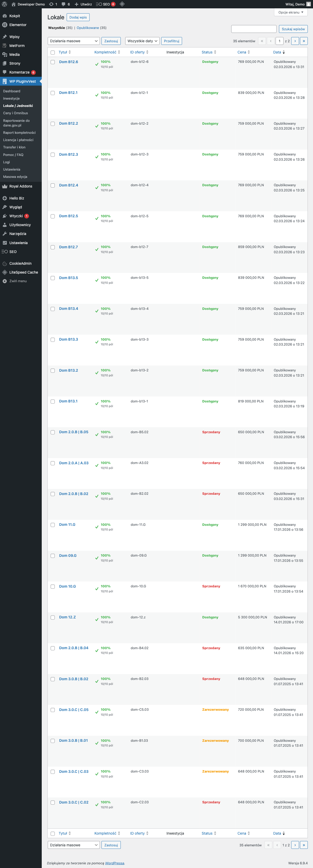Open MetForm icon in sidebar
This screenshot has height=868, width=313.
(x=5, y=45)
